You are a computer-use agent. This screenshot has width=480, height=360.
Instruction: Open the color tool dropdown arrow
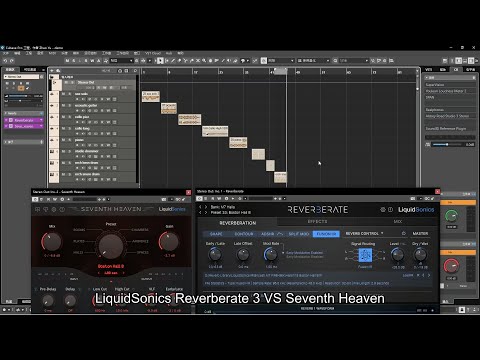point(248,61)
